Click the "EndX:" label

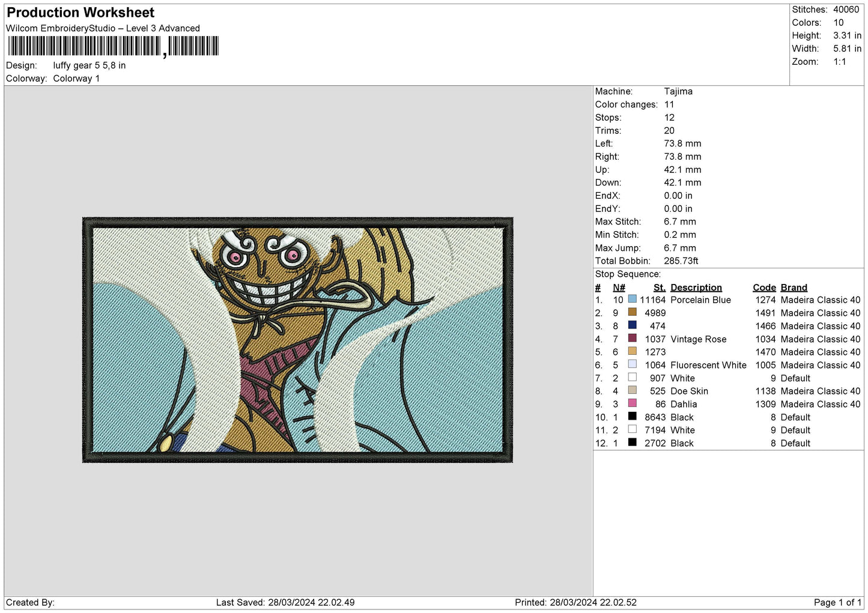coord(608,196)
